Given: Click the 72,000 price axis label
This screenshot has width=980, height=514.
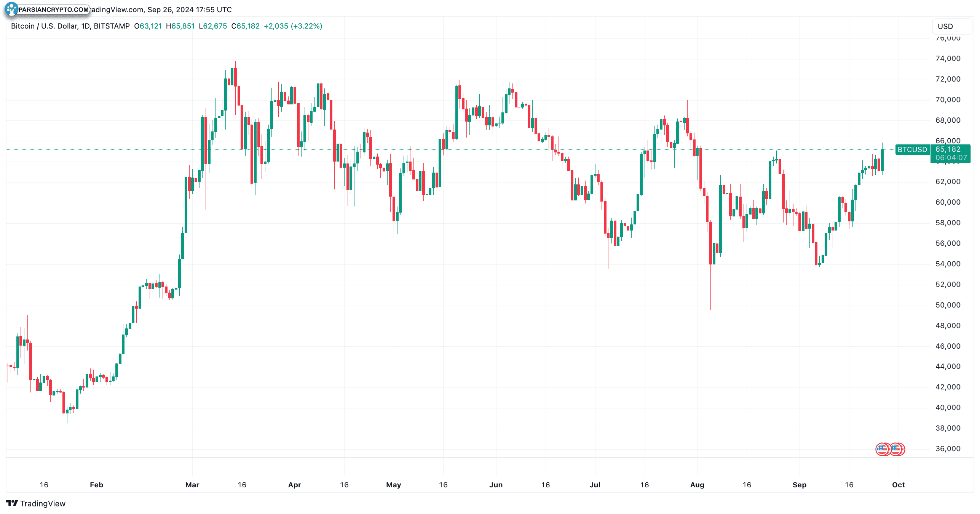Looking at the screenshot, I should point(948,79).
